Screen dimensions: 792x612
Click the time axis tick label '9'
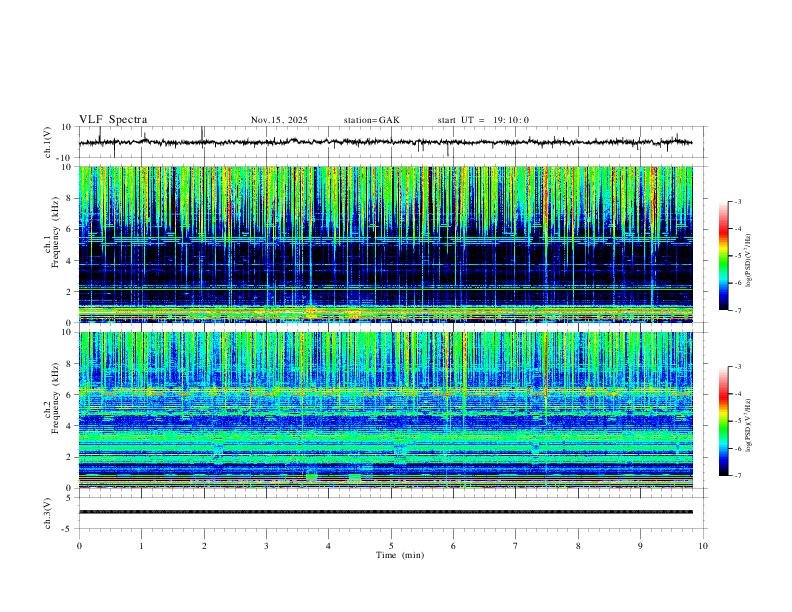640,546
